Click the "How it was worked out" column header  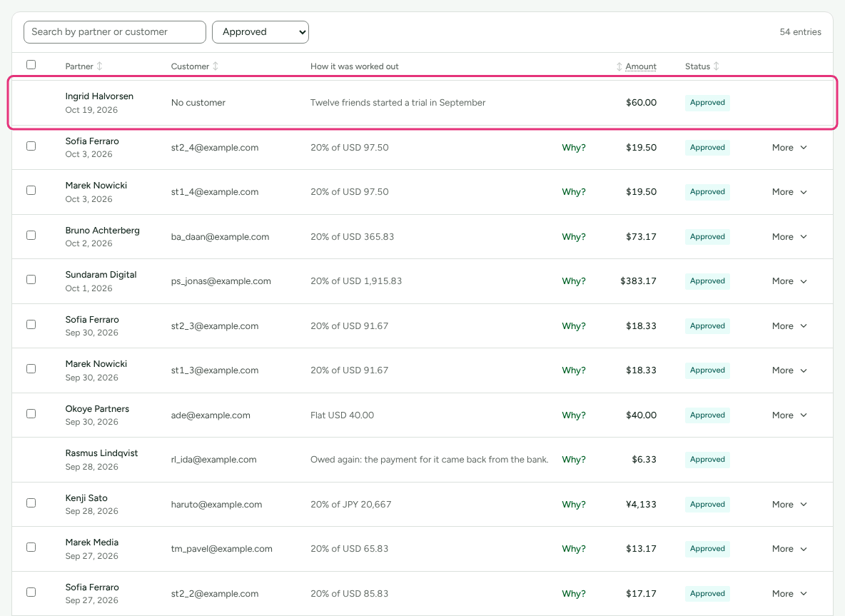(x=355, y=66)
